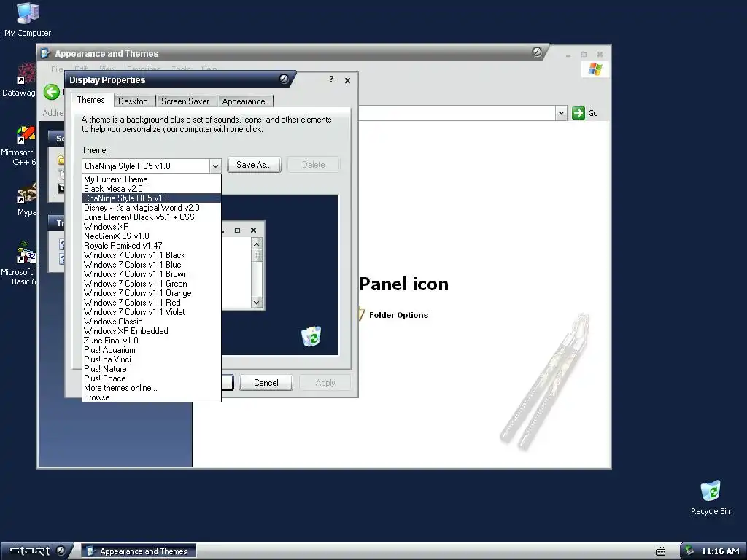Screen dimensions: 747x560
Task: Click the Start button
Action: click(x=36, y=551)
